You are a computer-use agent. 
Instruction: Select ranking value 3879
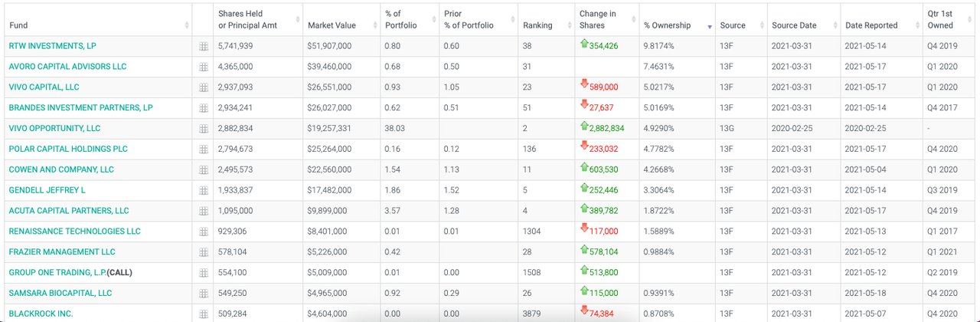(531, 314)
